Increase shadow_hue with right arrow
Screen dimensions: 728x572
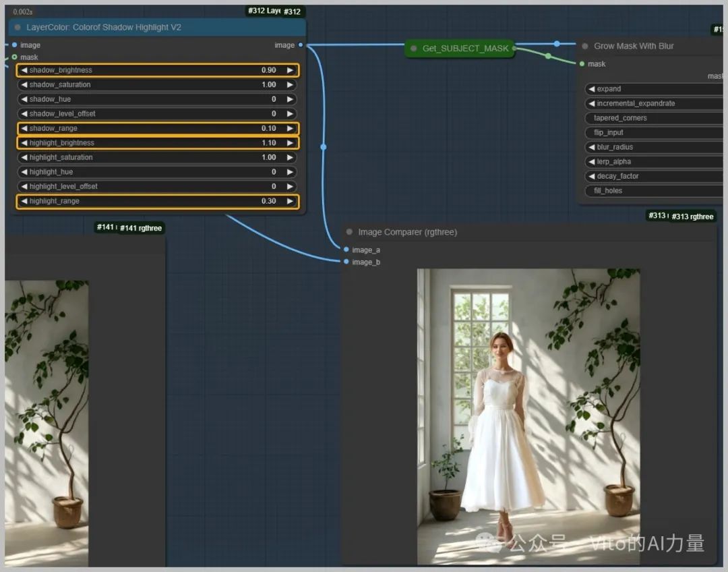(290, 99)
